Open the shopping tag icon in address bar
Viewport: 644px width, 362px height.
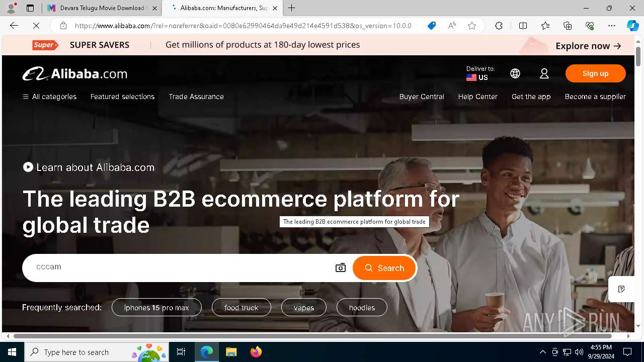click(x=432, y=26)
